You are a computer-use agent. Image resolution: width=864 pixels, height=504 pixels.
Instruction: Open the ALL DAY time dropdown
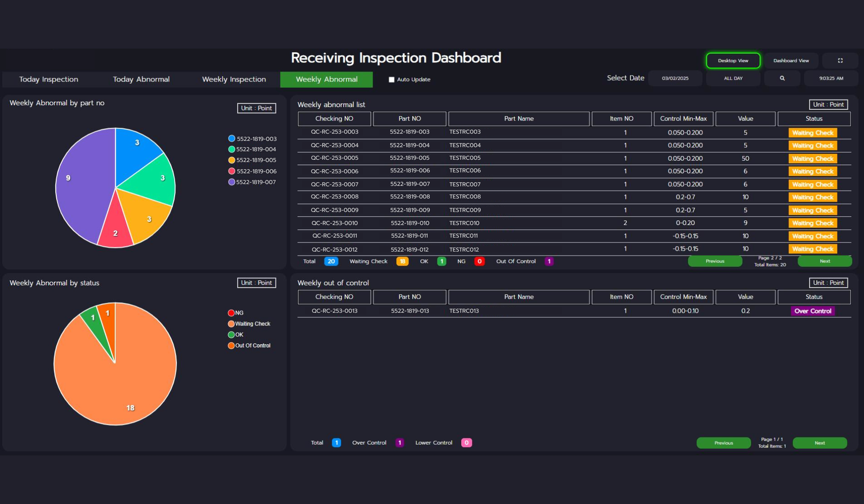click(733, 78)
